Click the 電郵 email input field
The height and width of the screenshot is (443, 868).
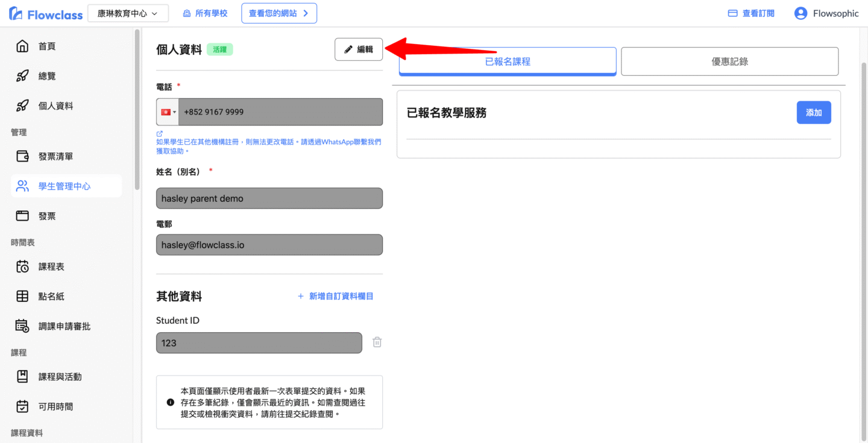coord(269,245)
